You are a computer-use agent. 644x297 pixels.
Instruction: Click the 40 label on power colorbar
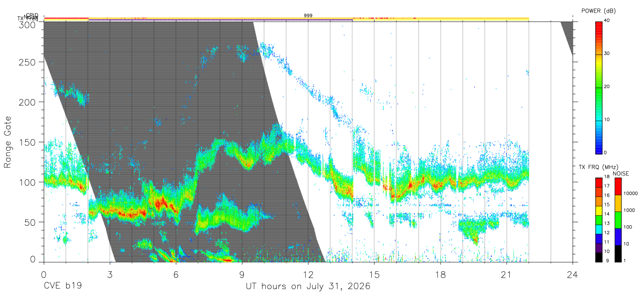tap(607, 21)
